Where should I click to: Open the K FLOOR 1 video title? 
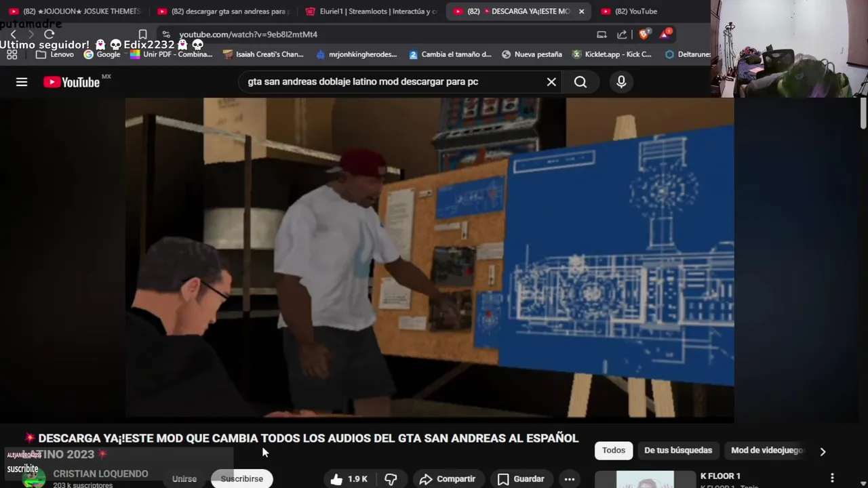pyautogui.click(x=720, y=476)
